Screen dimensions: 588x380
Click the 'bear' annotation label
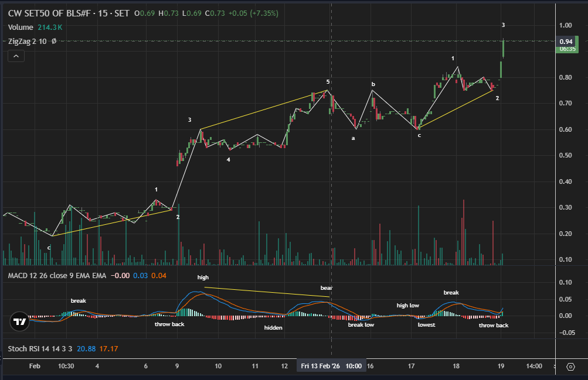tap(327, 288)
